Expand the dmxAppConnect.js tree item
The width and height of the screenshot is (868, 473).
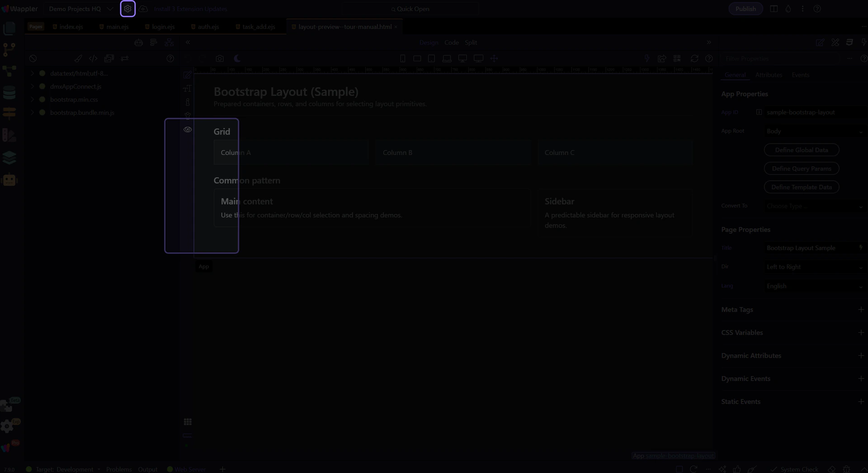coord(33,86)
